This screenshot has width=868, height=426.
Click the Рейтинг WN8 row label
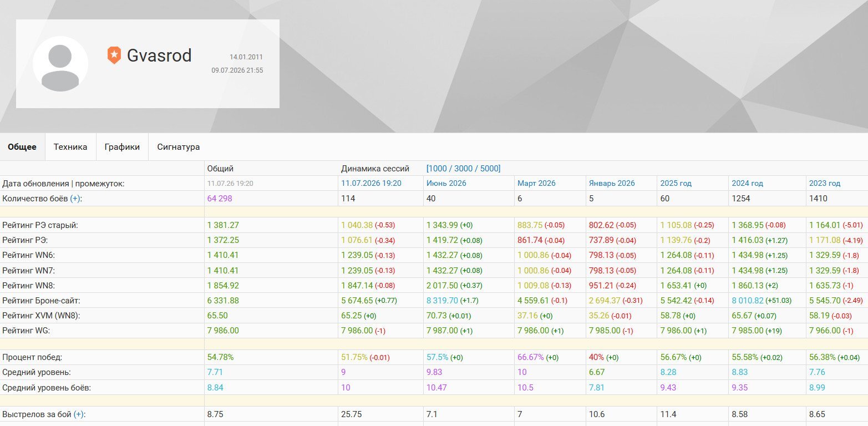(x=29, y=285)
